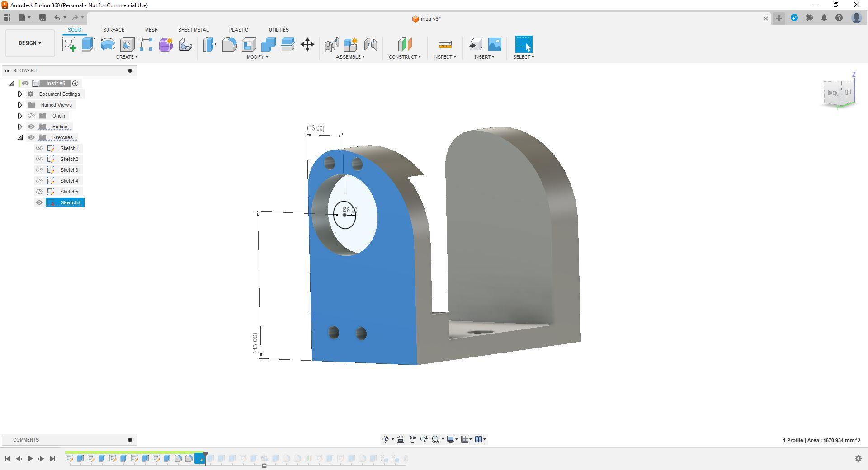868x470 pixels.
Task: Select the Offset Face tool
Action: pyautogui.click(x=288, y=44)
